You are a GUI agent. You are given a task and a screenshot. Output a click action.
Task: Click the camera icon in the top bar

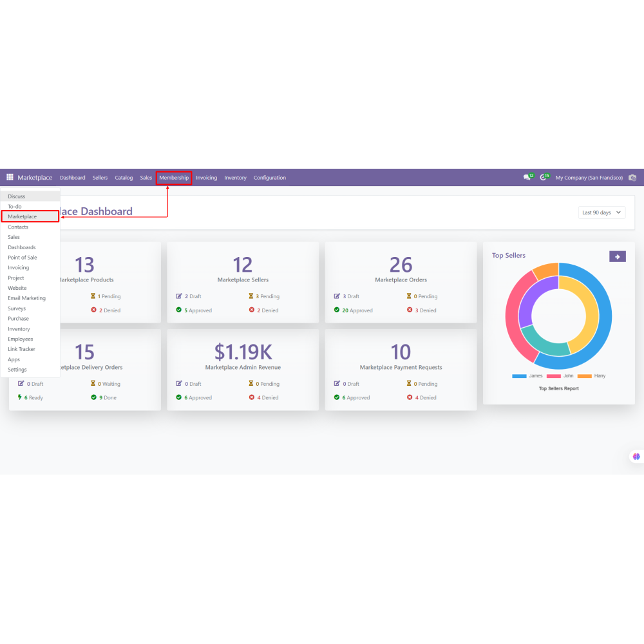pos(632,178)
